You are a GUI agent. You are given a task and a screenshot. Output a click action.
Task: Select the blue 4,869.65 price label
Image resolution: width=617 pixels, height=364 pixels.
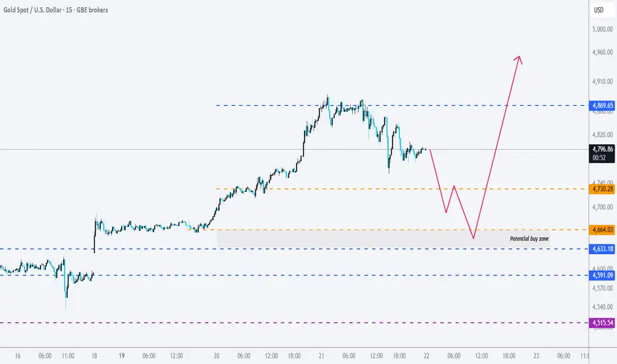(x=602, y=105)
